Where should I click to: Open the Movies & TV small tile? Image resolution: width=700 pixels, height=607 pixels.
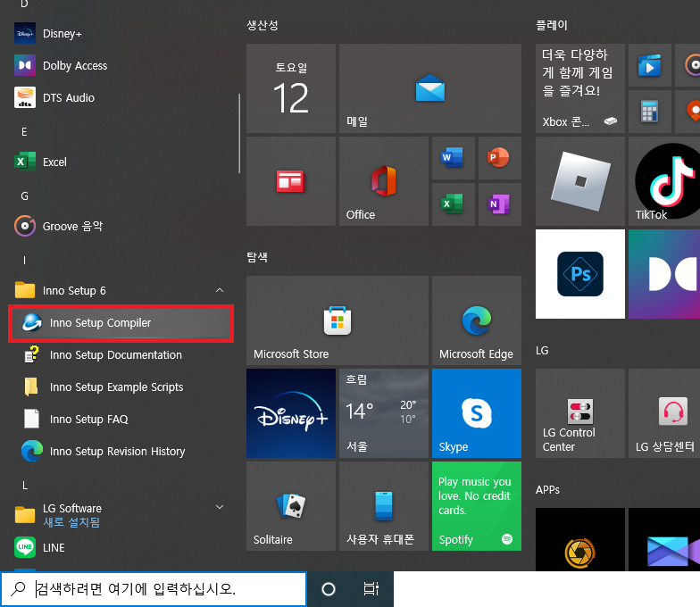pyautogui.click(x=650, y=65)
